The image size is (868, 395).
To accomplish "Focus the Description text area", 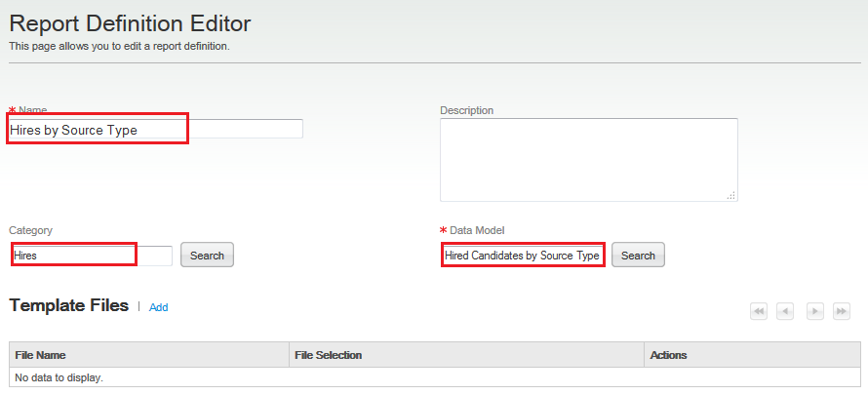I will tap(588, 159).
